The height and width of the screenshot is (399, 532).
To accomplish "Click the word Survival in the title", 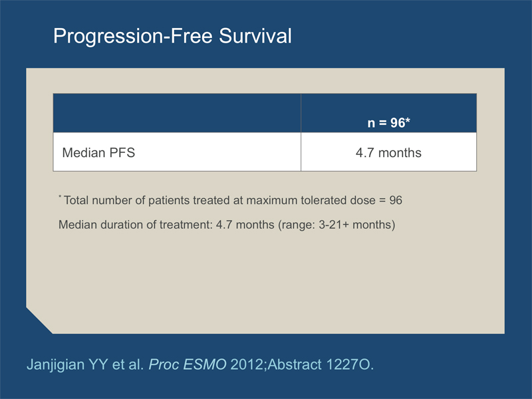I will (x=255, y=36).
